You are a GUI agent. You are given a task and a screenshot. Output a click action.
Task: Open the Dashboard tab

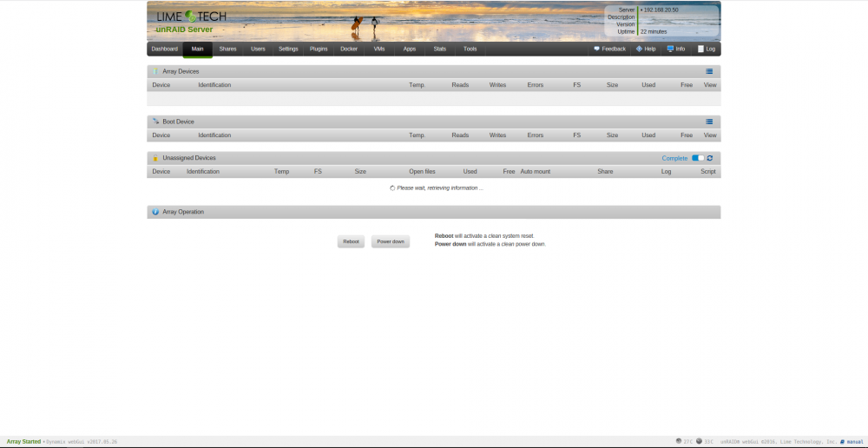click(x=165, y=49)
